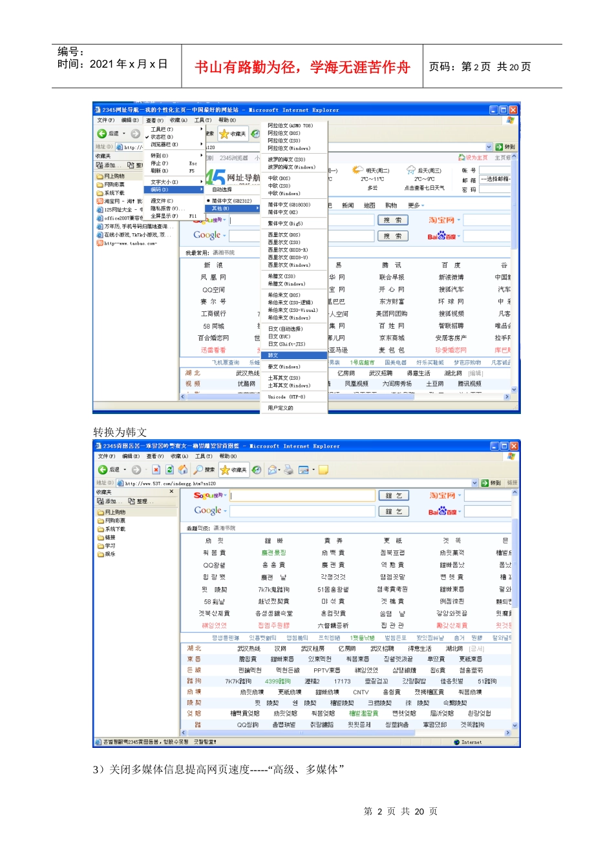Open 查看 menu in upper IE menu bar
This screenshot has width=614, height=868.
point(154,120)
